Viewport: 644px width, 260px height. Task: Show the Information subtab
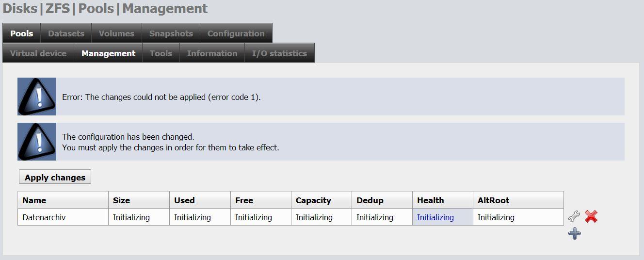click(212, 53)
